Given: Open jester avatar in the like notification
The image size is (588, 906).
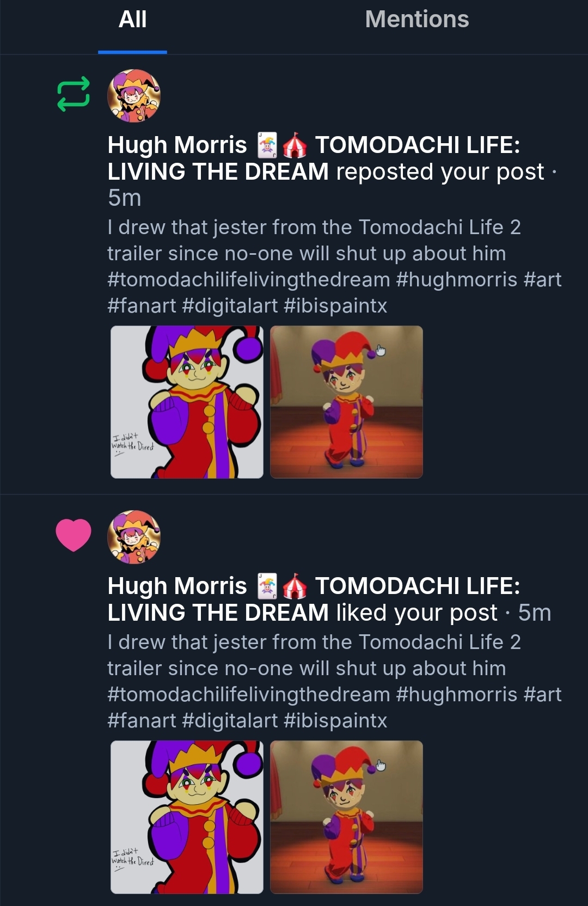Looking at the screenshot, I should tap(134, 537).
